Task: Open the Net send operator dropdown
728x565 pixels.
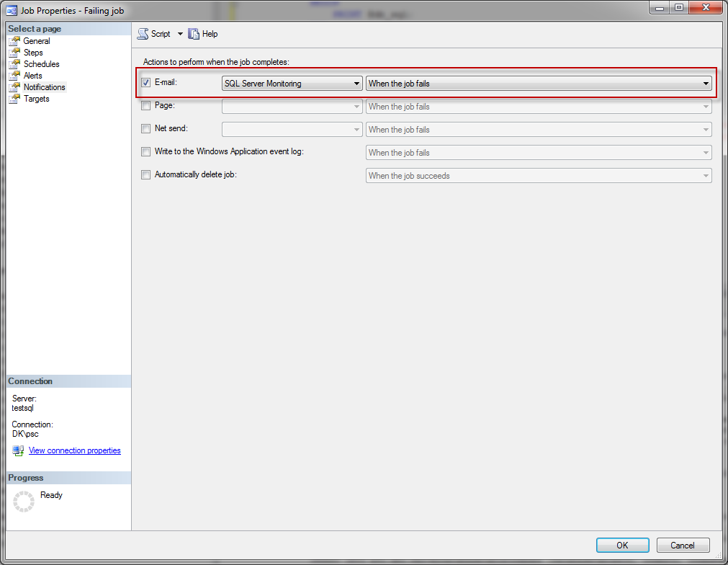Action: coord(292,129)
